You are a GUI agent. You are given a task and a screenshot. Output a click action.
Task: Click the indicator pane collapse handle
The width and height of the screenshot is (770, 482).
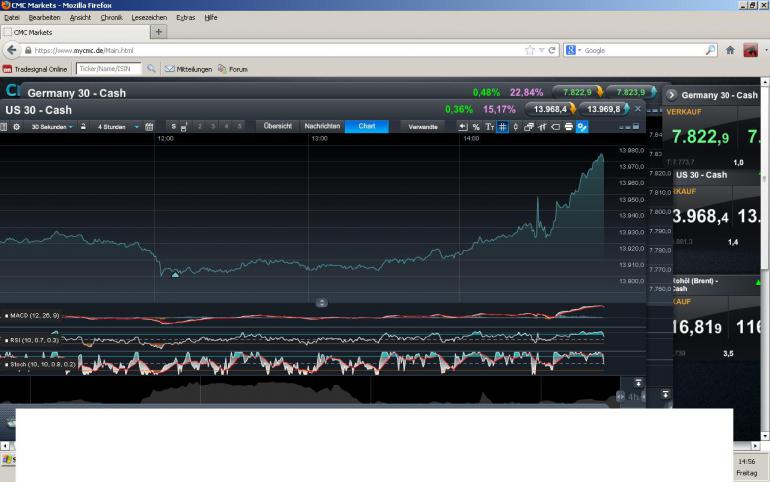click(x=321, y=302)
